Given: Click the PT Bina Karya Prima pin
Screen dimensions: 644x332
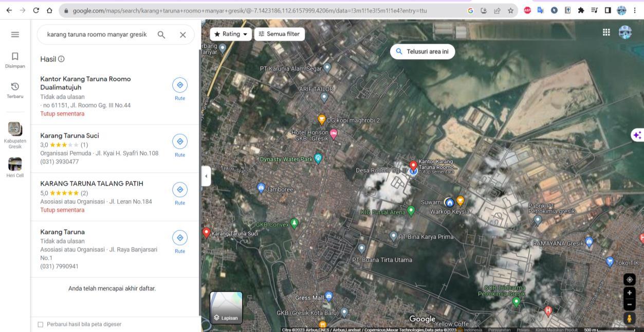Looking at the screenshot, I should tap(394, 237).
